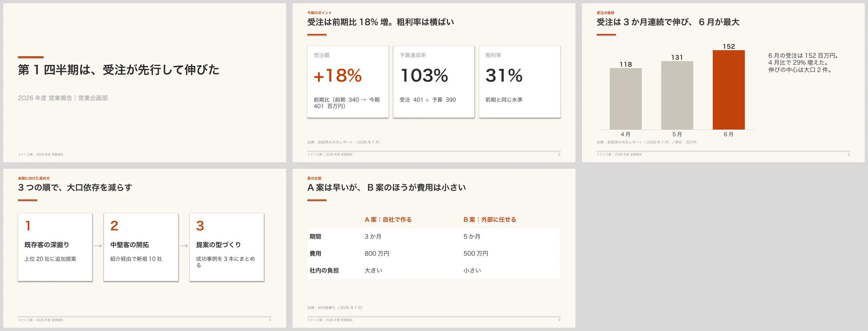This screenshot has width=868, height=331.
Task: Click the row label '費用'
Action: pos(315,254)
